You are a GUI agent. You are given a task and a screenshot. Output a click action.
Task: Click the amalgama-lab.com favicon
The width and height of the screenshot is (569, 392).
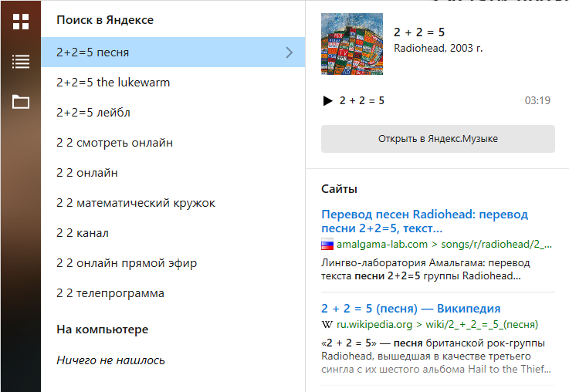coord(327,245)
